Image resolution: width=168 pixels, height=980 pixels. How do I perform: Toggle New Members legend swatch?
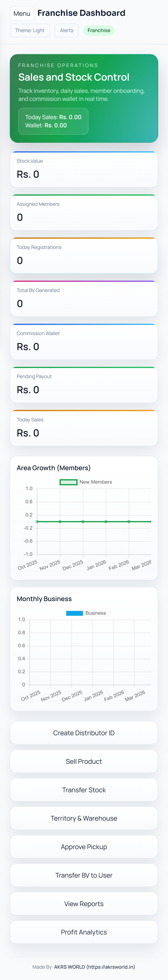pyautogui.click(x=69, y=482)
